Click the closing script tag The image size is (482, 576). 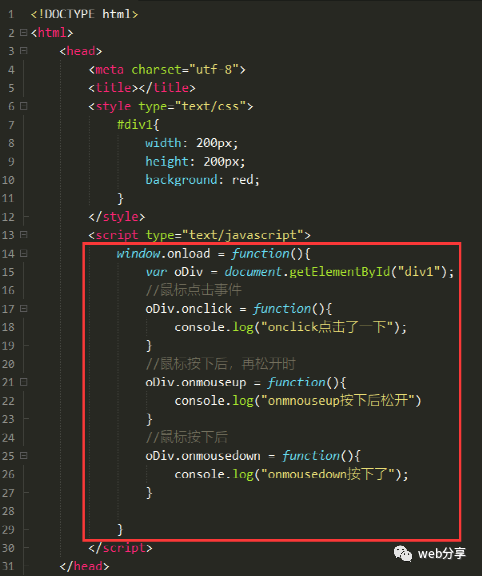120,548
